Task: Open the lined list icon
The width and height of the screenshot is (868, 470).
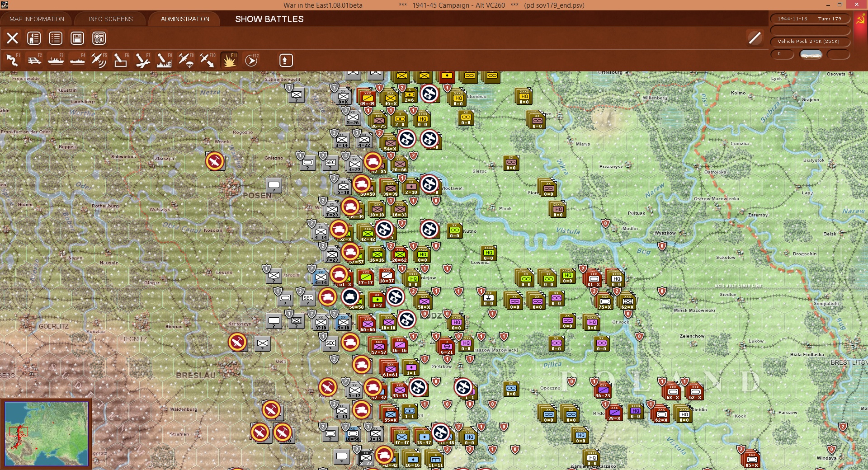Action: pyautogui.click(x=56, y=38)
